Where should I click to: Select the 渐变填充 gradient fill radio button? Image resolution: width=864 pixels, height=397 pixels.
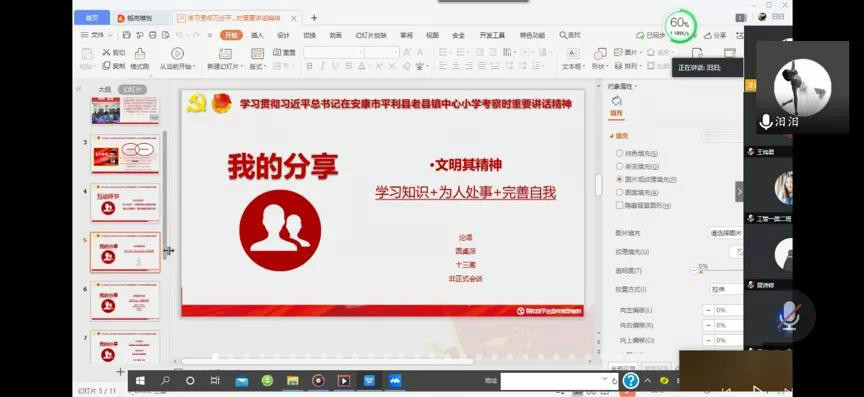[x=619, y=166]
